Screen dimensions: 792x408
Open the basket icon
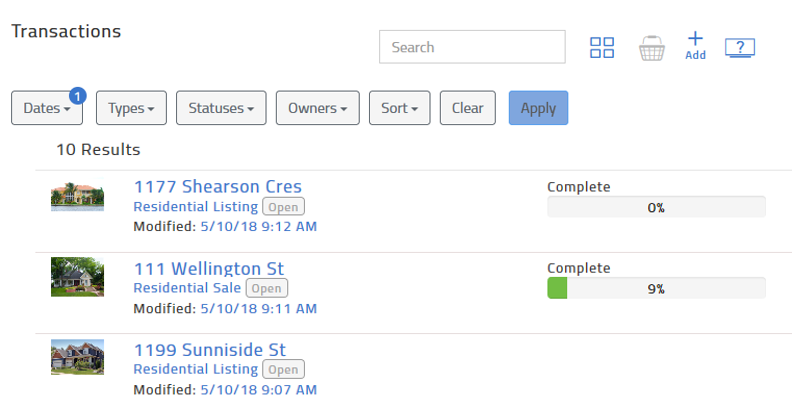point(652,48)
